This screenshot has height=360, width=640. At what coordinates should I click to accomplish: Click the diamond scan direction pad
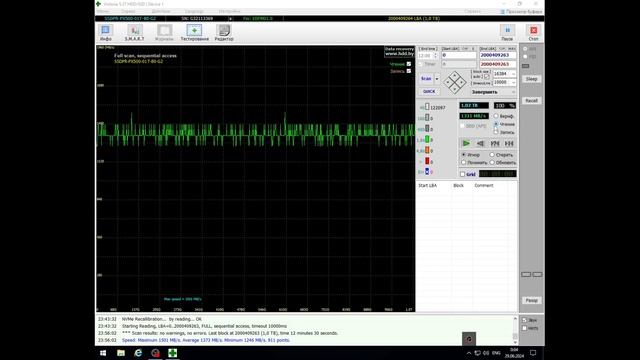point(455,82)
